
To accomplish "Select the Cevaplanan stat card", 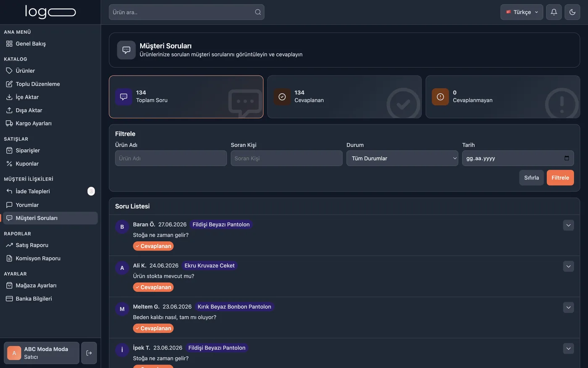I will pos(344,97).
